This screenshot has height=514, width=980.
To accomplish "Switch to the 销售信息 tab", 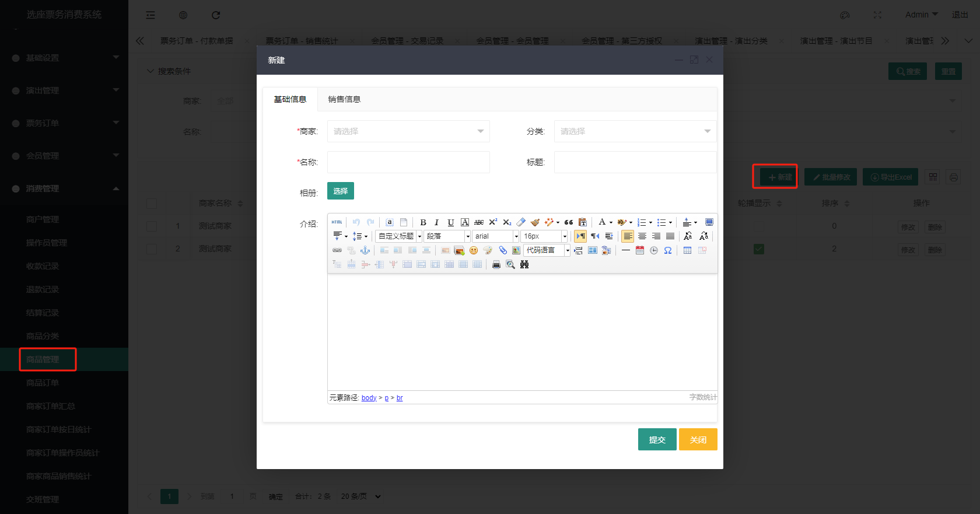I will pos(344,99).
